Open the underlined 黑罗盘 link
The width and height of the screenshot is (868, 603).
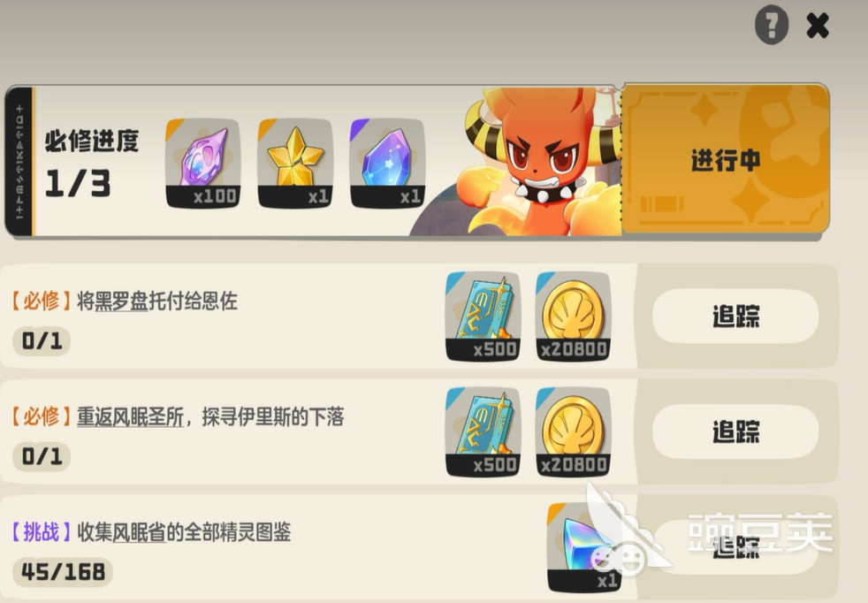click(121, 301)
